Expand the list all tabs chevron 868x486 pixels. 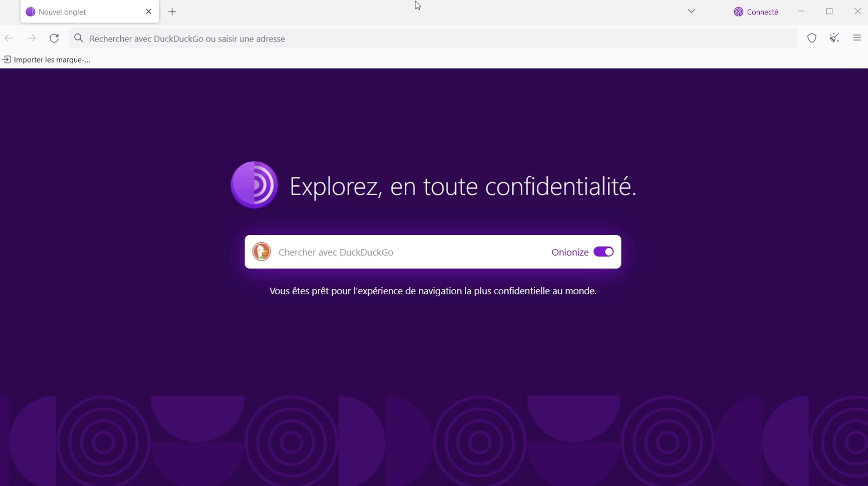click(692, 12)
